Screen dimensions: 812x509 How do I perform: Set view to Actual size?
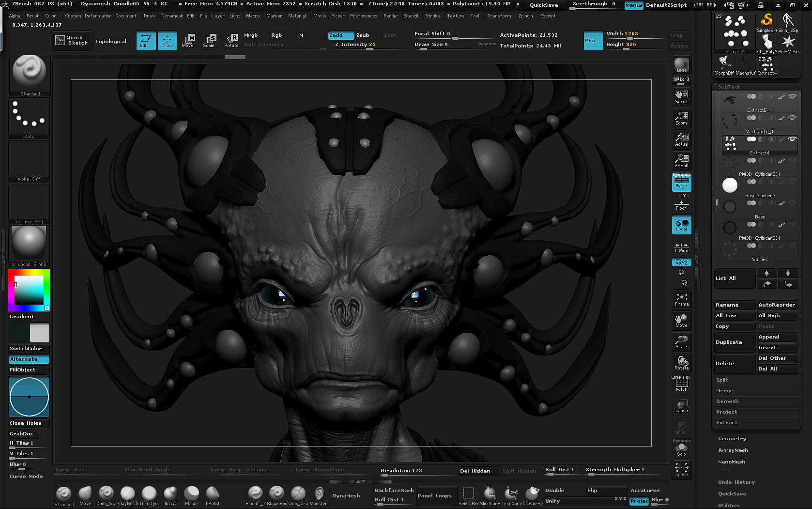[681, 139]
